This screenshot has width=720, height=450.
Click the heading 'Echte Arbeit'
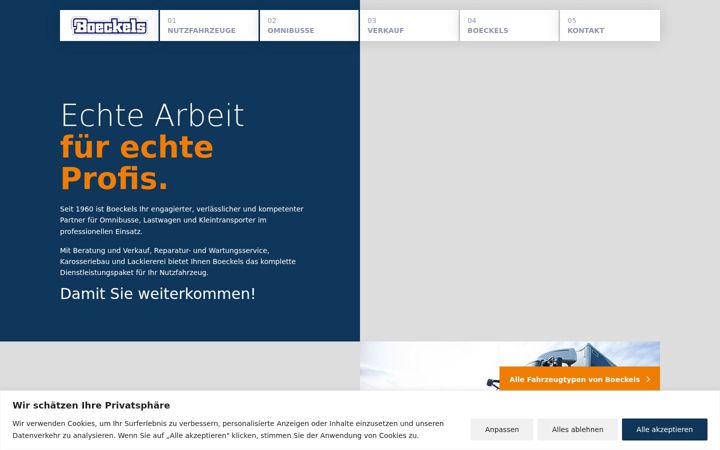(152, 115)
